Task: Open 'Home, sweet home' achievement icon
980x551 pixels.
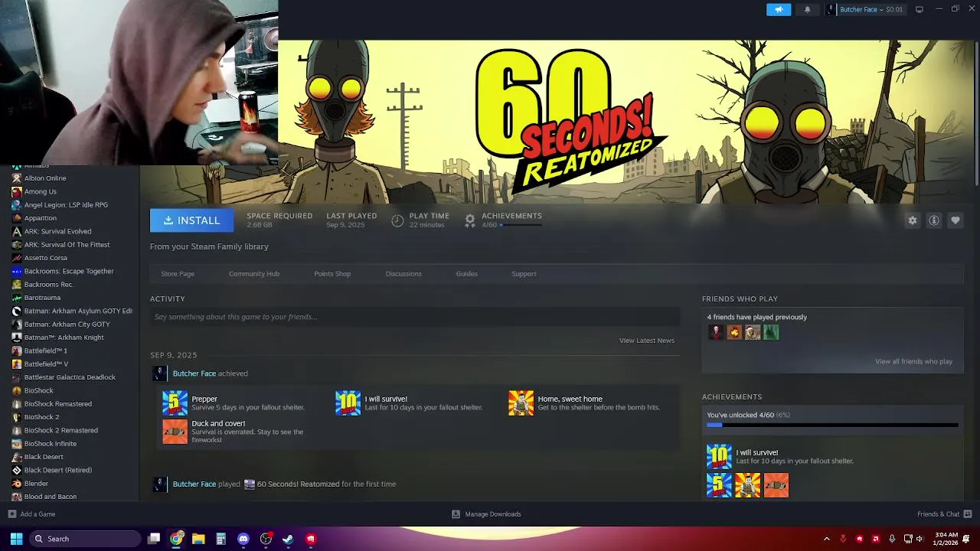Action: (521, 403)
